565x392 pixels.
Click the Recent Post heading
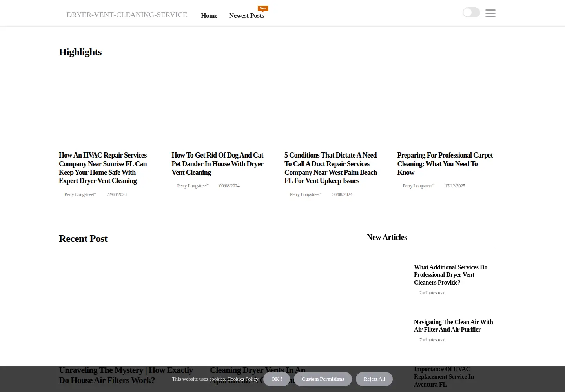coord(83,239)
